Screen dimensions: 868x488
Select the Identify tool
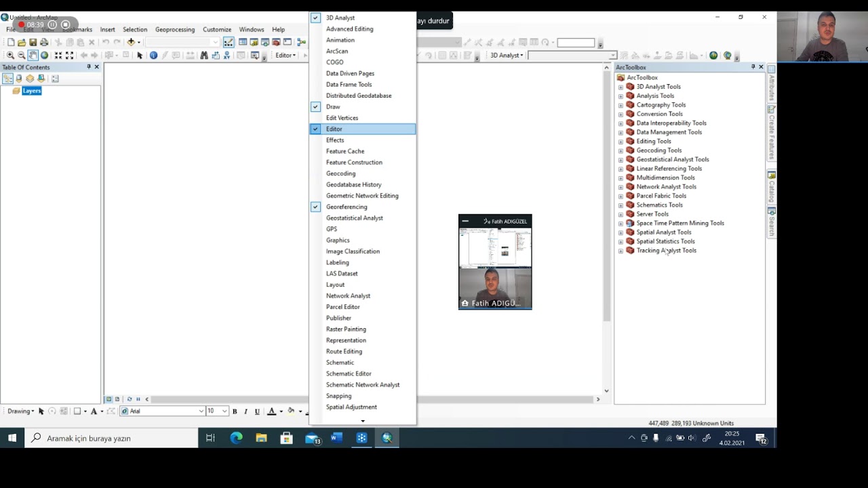point(153,56)
